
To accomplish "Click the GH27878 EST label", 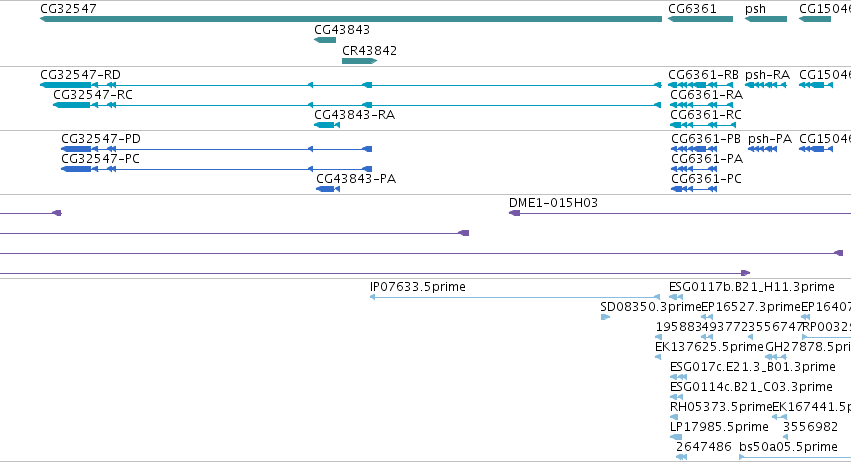I will coord(808,346).
